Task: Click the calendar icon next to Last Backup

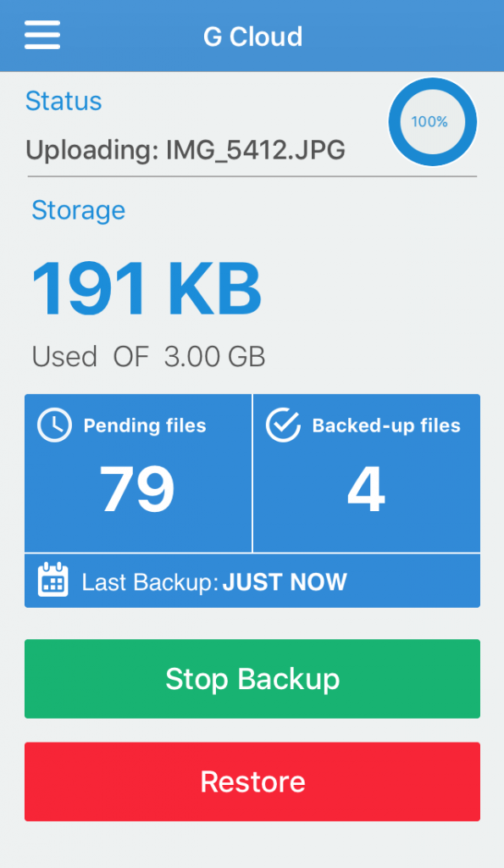Action: 53,581
